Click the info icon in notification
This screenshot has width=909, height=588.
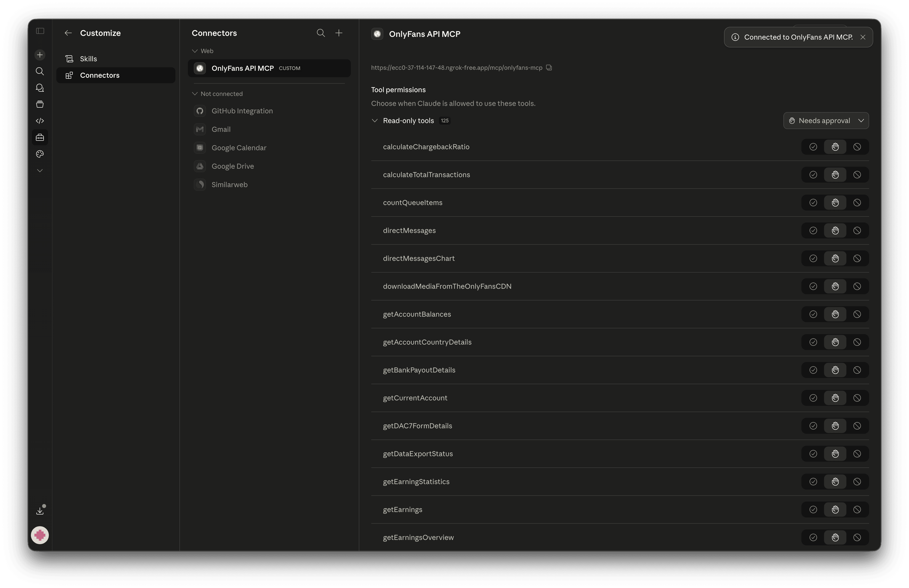point(735,37)
